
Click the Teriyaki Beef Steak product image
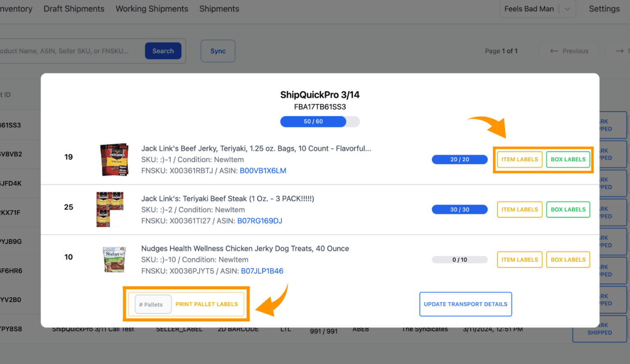tap(110, 209)
